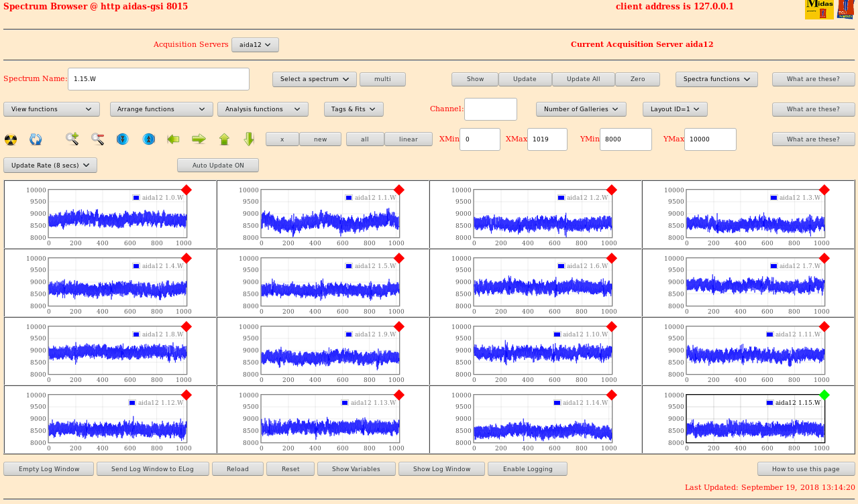
Task: Click the Show Log Window button
Action: [441, 469]
